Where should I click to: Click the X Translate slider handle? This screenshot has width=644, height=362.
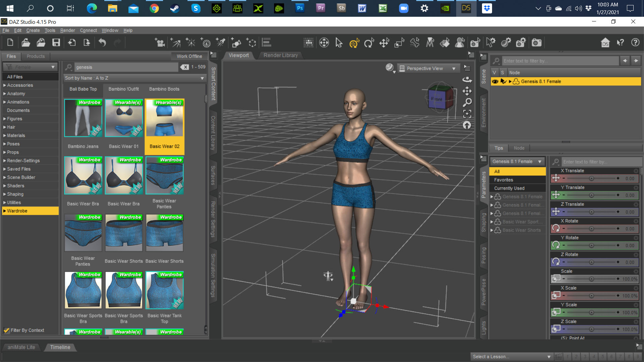[x=591, y=179]
